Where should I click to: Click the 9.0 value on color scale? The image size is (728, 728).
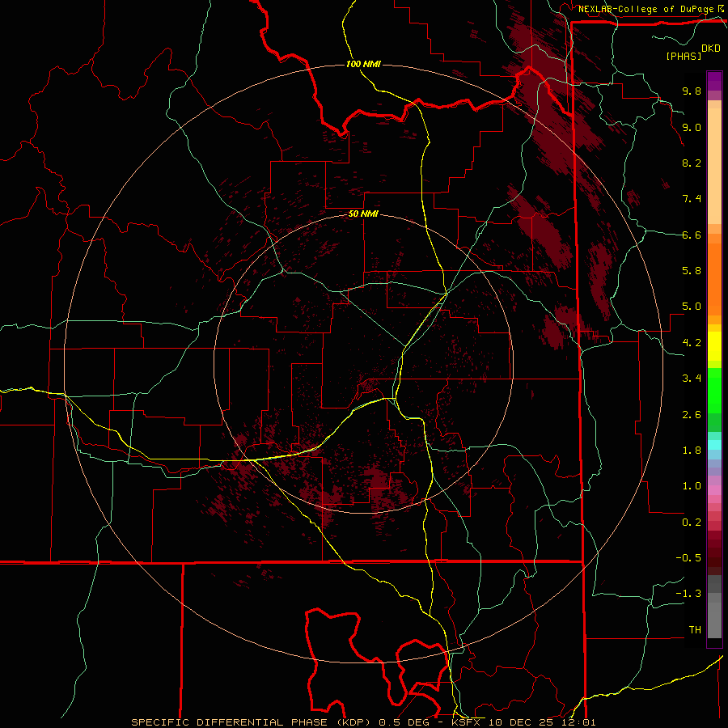[692, 127]
